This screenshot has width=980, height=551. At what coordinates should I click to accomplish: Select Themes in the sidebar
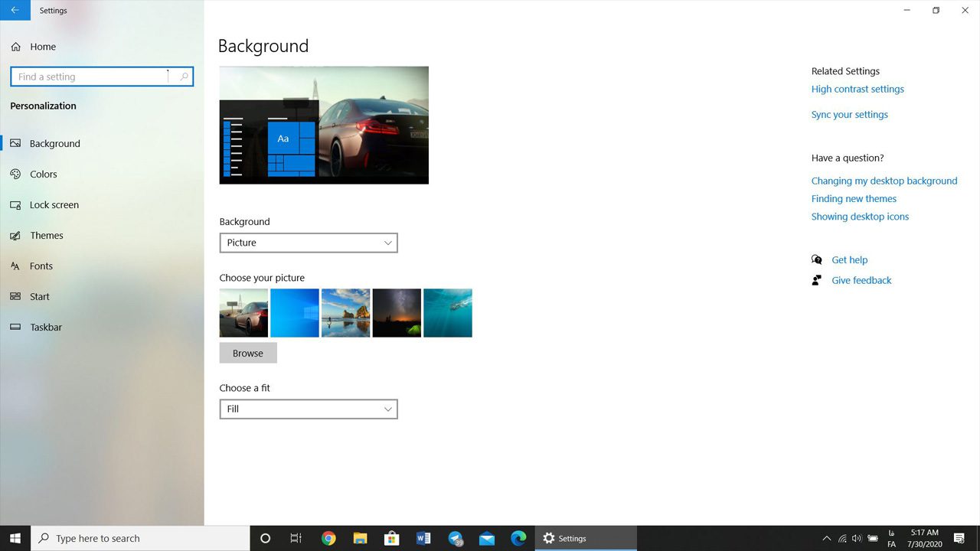(46, 236)
